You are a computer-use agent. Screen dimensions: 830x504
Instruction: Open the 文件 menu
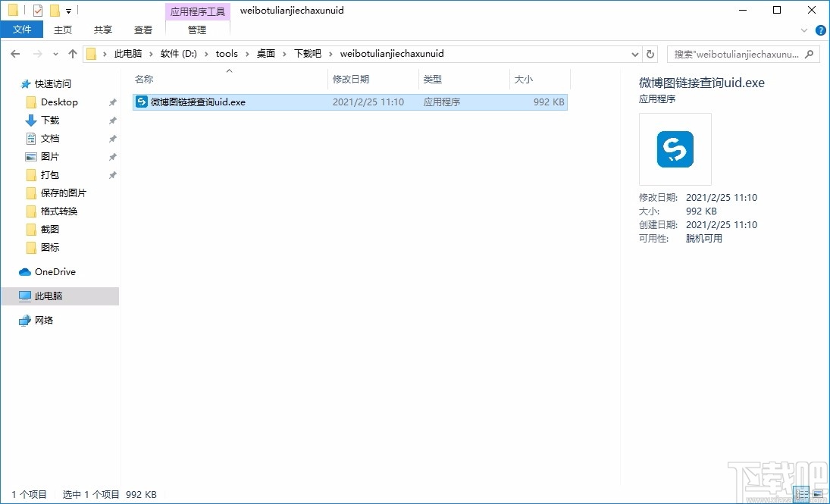point(22,29)
